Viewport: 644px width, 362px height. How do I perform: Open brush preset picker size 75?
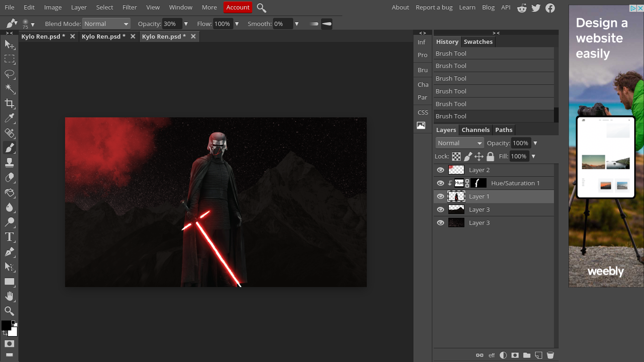coord(28,24)
